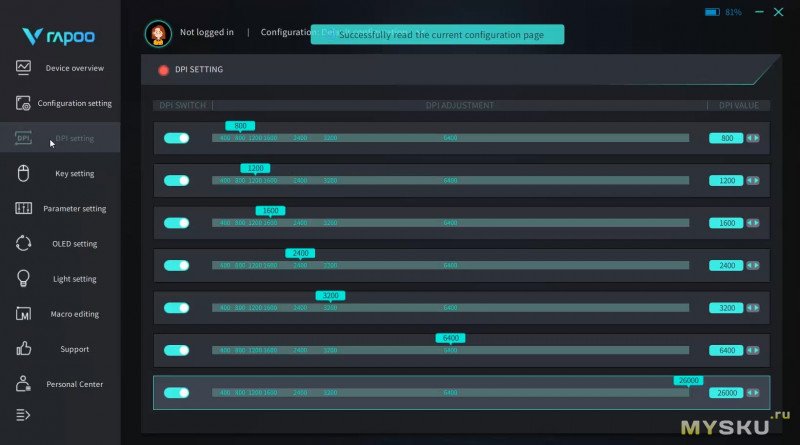Decrease the 6400 DPI value with left arrow
The height and width of the screenshot is (445, 800).
749,351
